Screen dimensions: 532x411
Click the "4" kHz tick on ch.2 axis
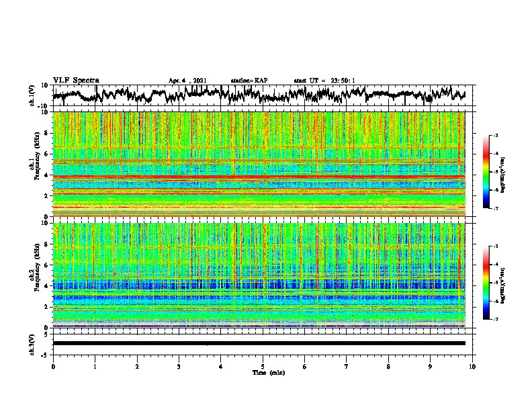click(x=47, y=286)
